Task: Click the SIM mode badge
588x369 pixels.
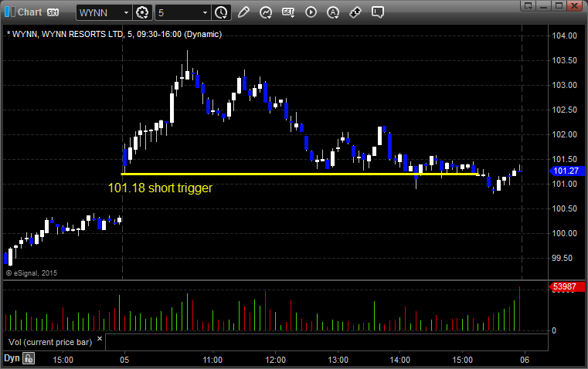Action: click(53, 12)
